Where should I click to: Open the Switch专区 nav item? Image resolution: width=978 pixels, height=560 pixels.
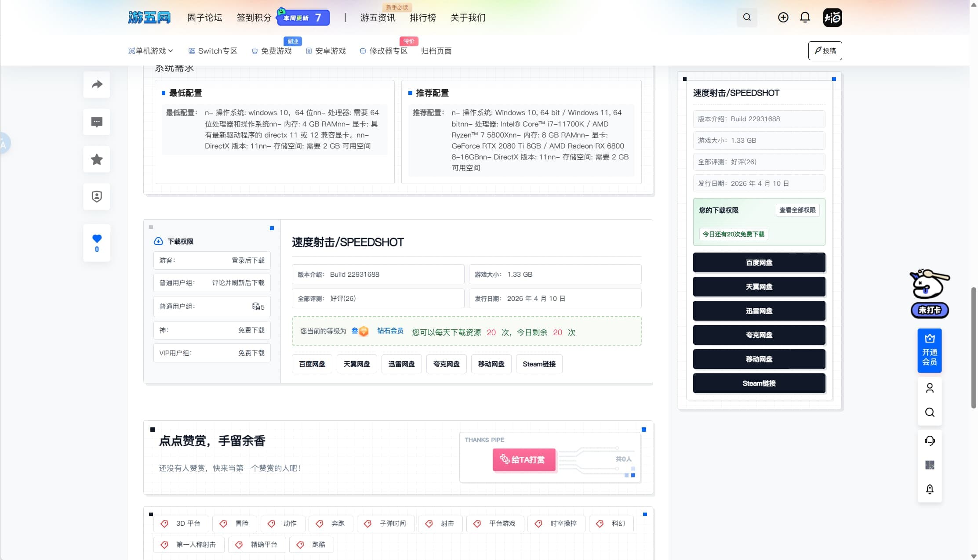pyautogui.click(x=213, y=51)
